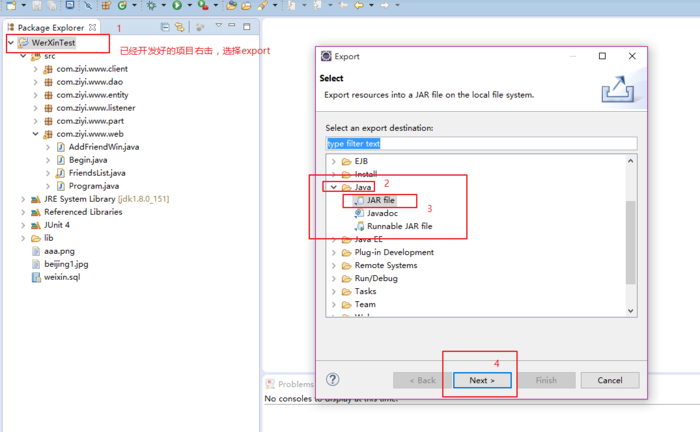Image resolution: width=700 pixels, height=432 pixels.
Task: Click the Next > button
Action: point(482,380)
